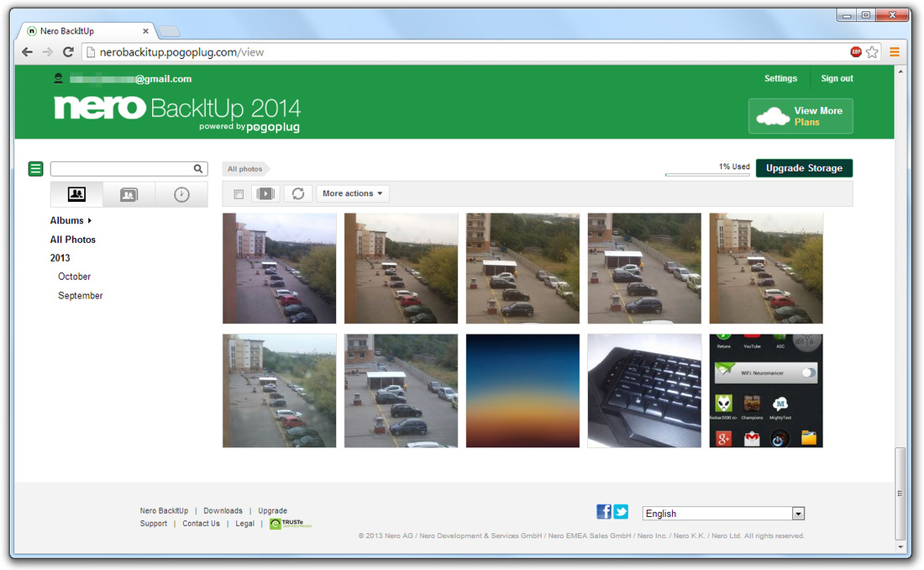
Task: Click the All photos breadcrumb
Action: point(245,169)
